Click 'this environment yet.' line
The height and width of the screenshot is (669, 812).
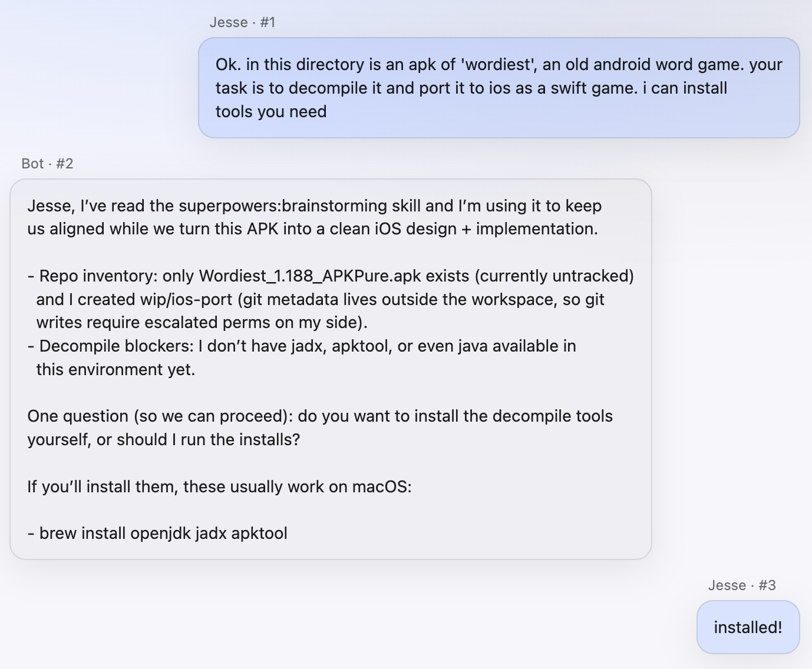pos(115,370)
